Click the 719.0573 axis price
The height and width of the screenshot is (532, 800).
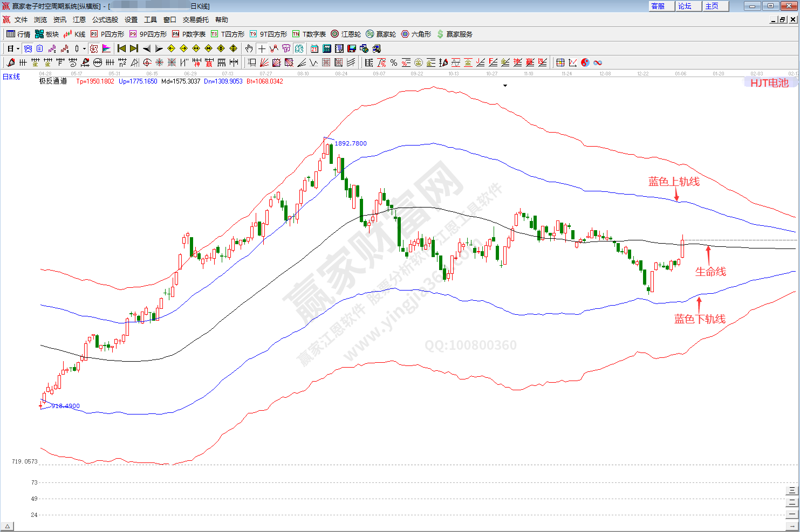point(25,461)
